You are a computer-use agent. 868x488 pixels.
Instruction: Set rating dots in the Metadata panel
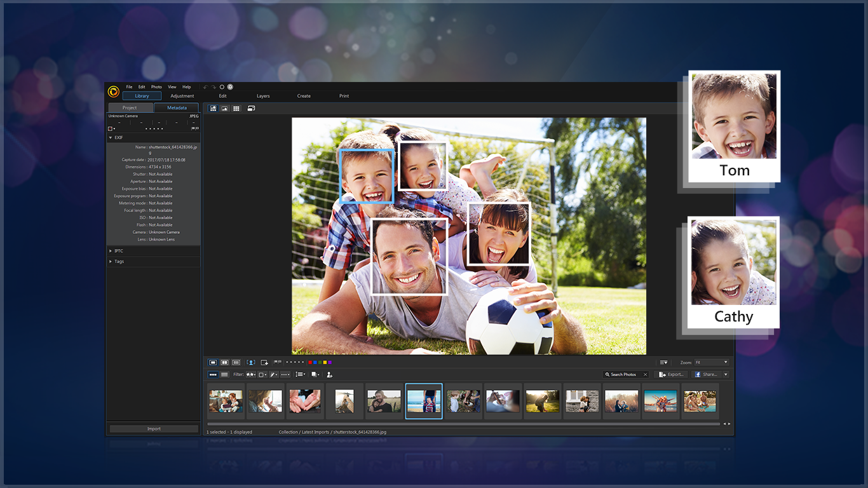click(154, 128)
